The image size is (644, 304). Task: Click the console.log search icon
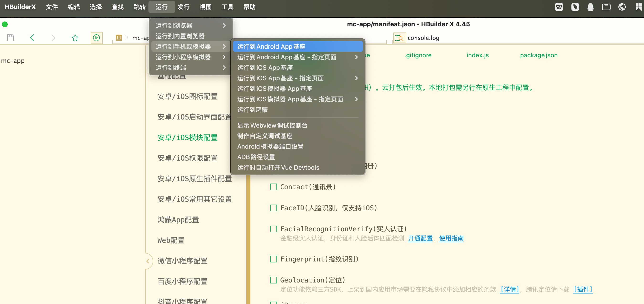pyautogui.click(x=399, y=38)
